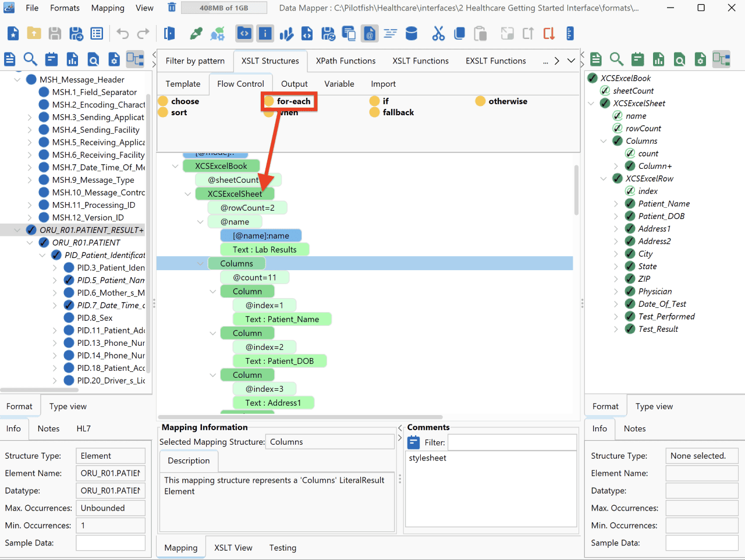745x560 pixels.
Task: Expand the PID.3_Patient_Identifier node
Action: [55, 268]
